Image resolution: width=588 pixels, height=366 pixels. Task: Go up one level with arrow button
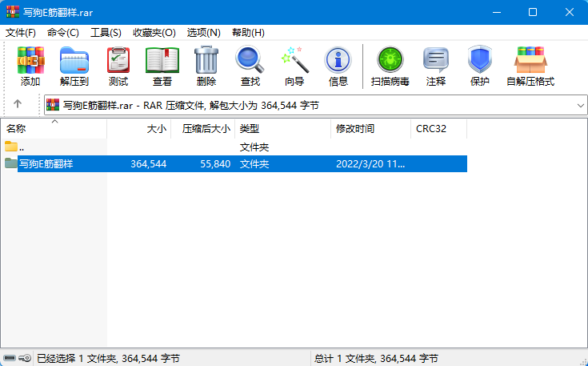pyautogui.click(x=18, y=104)
